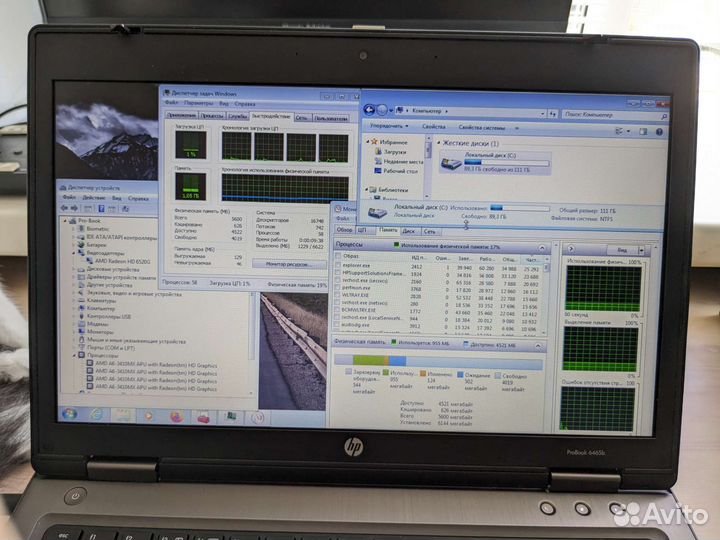Collapse Процессы section in Resource Monitor

coord(542,248)
